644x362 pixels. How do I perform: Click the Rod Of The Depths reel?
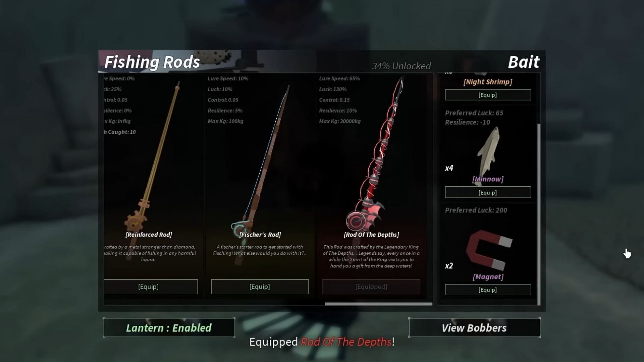click(x=356, y=221)
